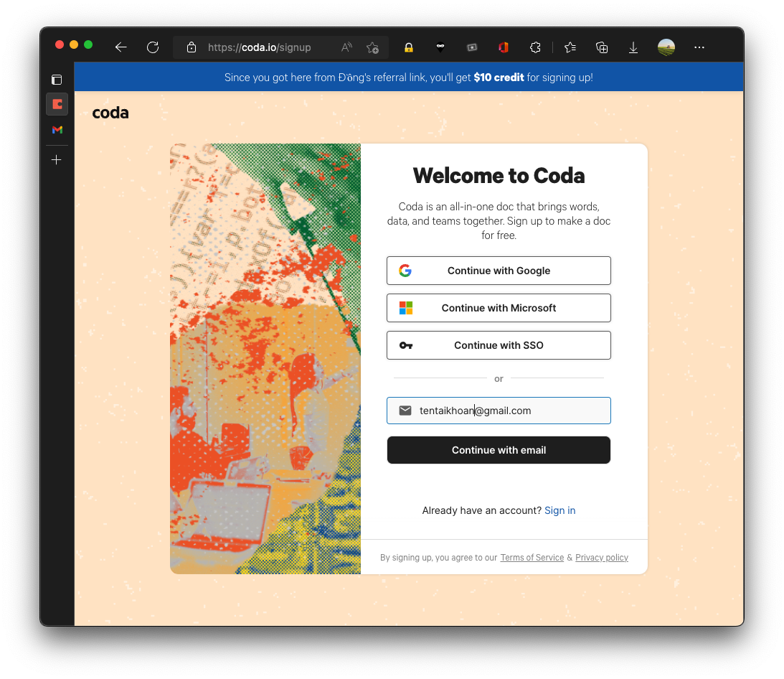Click the SSO key icon
Screen dimensions: 784x679
[405, 345]
